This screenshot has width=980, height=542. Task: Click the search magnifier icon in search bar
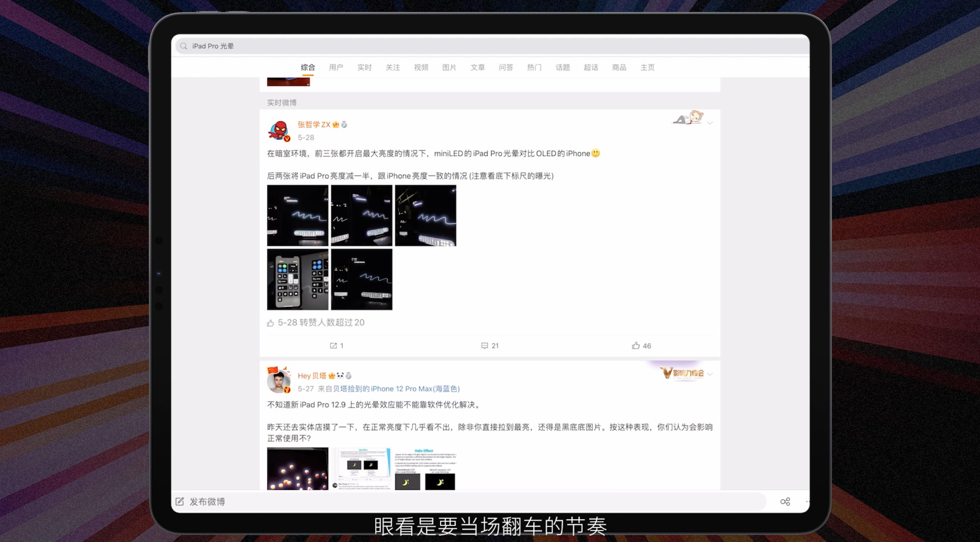(x=184, y=46)
